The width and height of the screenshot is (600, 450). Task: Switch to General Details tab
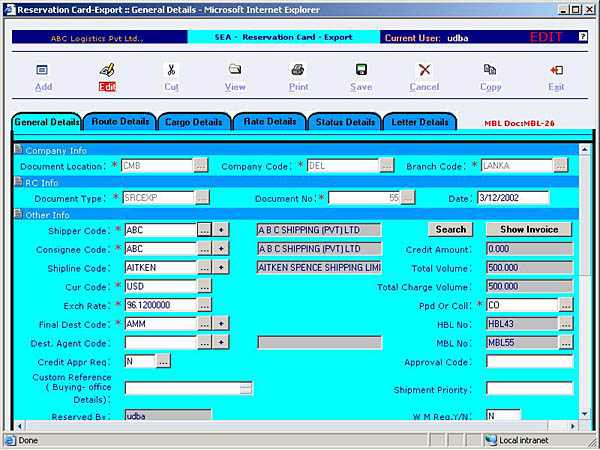pos(47,122)
